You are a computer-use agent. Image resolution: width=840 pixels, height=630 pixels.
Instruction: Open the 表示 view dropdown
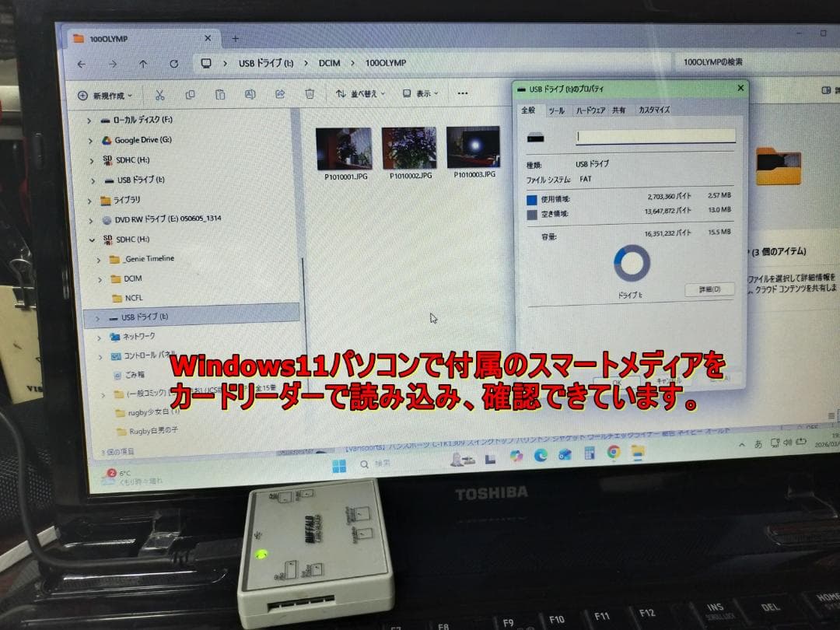point(421,93)
